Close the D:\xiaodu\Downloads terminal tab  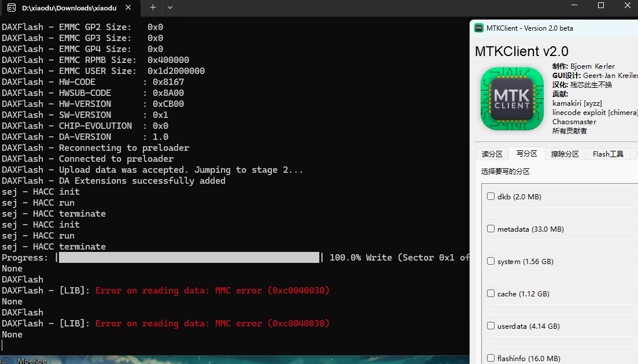128,8
